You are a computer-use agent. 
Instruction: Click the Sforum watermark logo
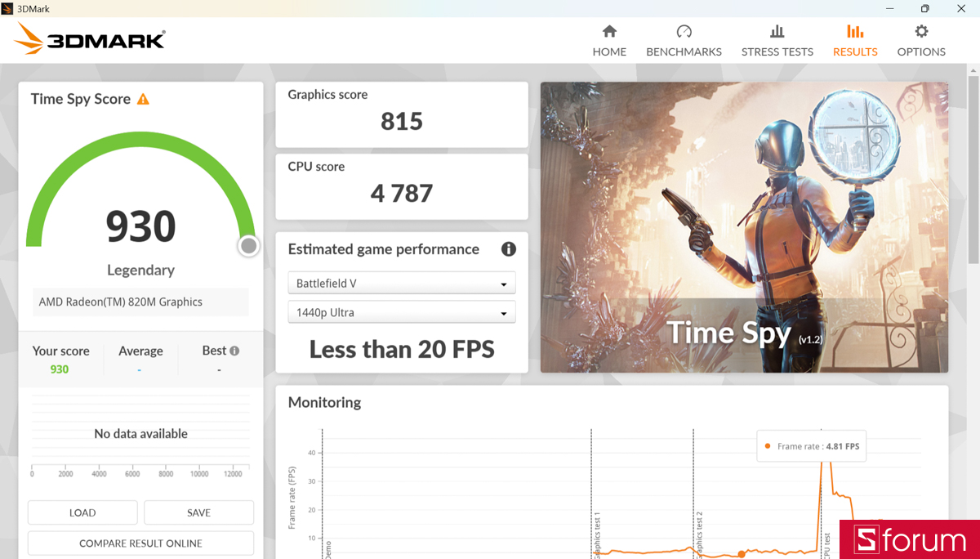click(908, 540)
